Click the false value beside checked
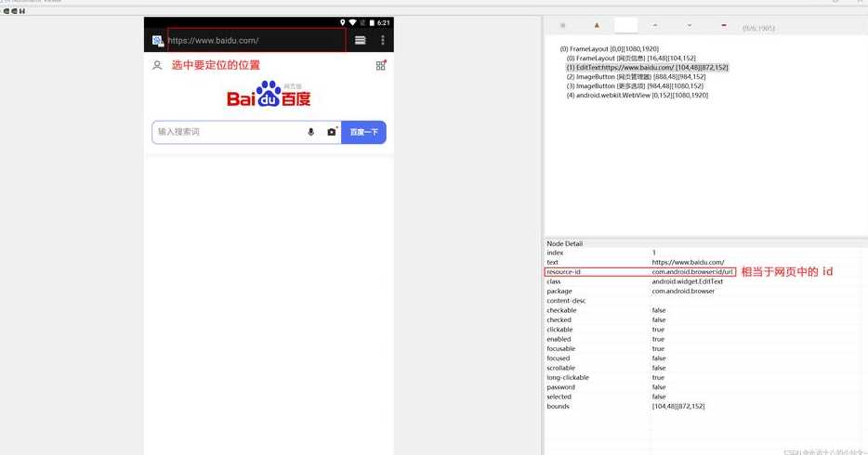 pos(659,319)
